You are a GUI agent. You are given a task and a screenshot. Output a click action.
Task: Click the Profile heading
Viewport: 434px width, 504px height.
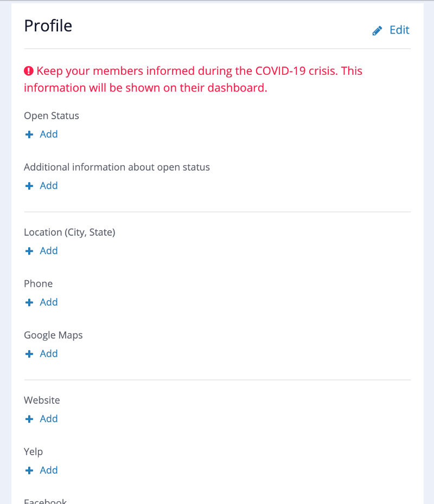(x=48, y=25)
